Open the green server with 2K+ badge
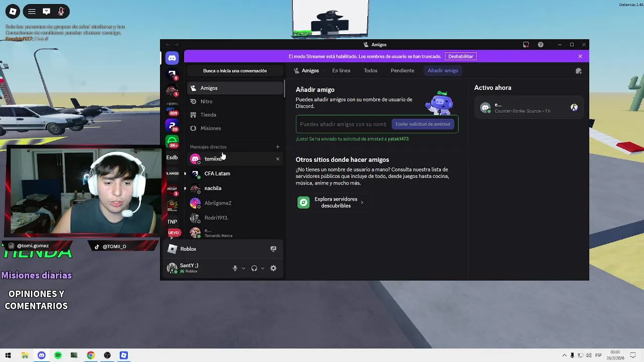This screenshot has width=644, height=362. point(172,141)
